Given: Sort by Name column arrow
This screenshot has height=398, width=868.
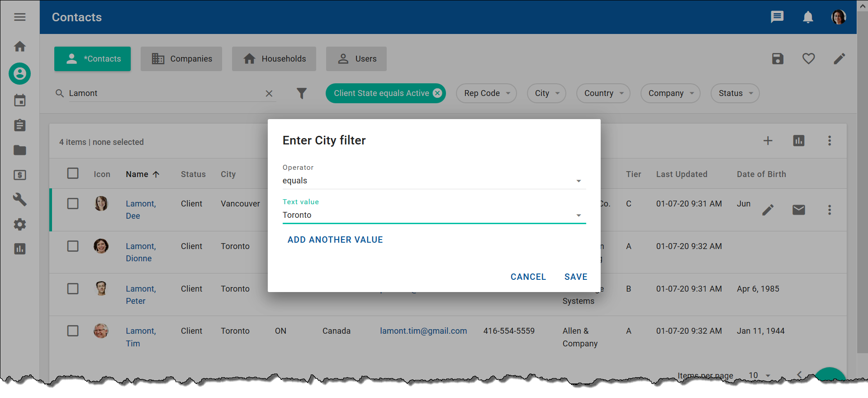Looking at the screenshot, I should click(156, 174).
